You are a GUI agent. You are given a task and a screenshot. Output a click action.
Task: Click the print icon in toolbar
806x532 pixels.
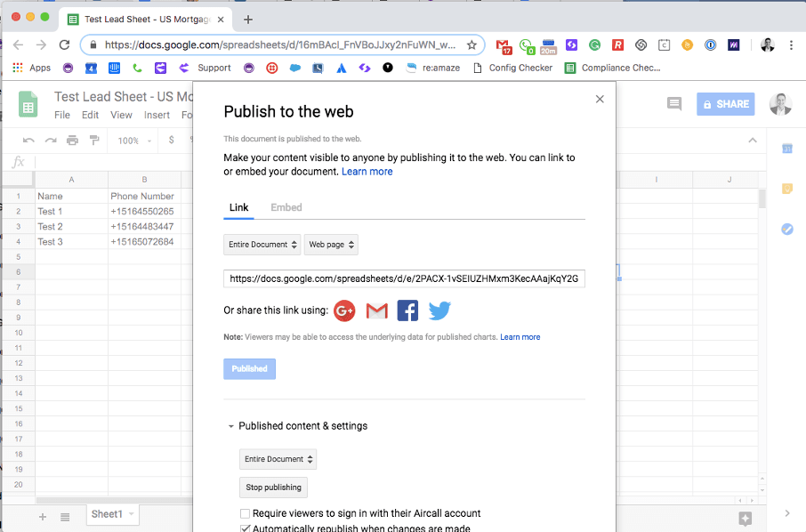coord(72,141)
